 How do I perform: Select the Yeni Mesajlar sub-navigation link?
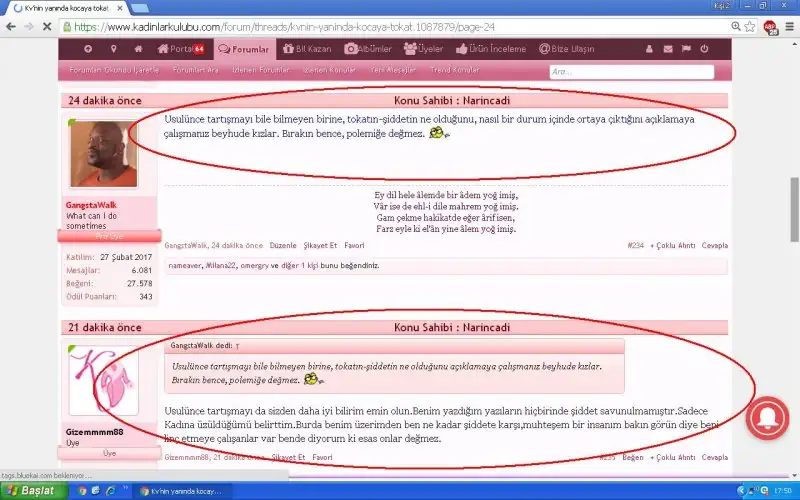pyautogui.click(x=386, y=70)
